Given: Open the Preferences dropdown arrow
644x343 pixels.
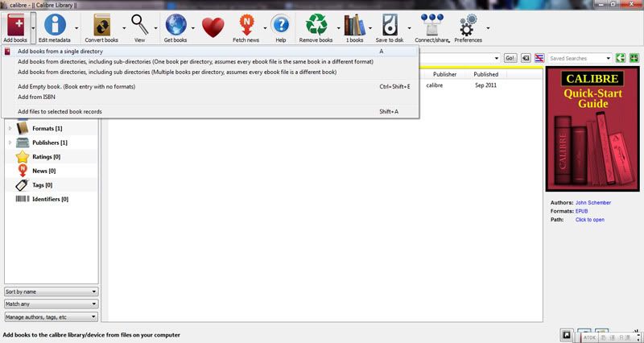Looking at the screenshot, I should (x=488, y=28).
